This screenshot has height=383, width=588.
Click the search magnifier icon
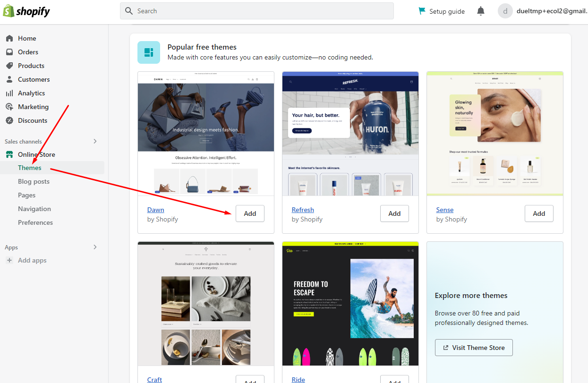tap(129, 11)
